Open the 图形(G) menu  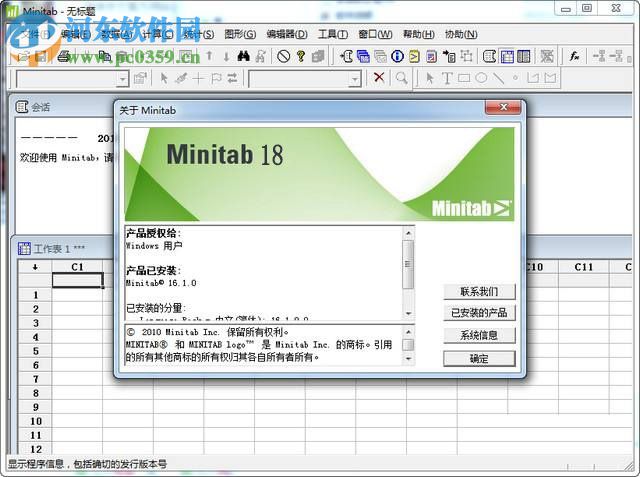point(240,34)
